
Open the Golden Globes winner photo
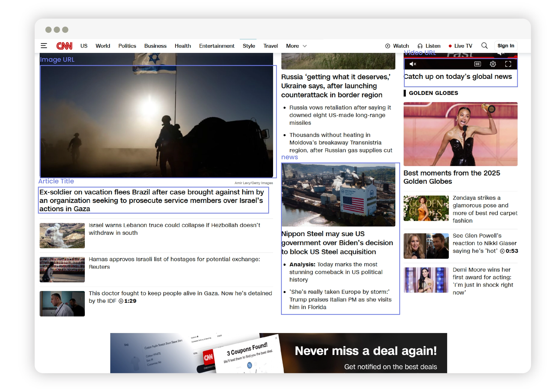tap(460, 134)
